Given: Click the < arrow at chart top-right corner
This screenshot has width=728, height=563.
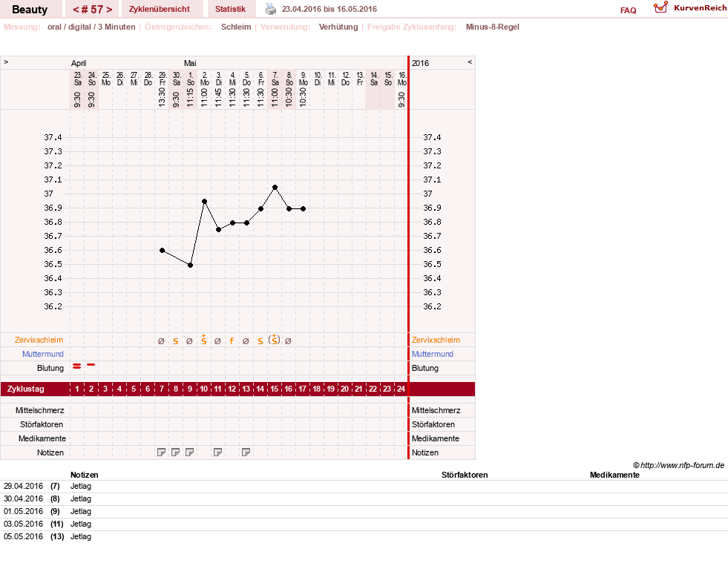Looking at the screenshot, I should [470, 62].
